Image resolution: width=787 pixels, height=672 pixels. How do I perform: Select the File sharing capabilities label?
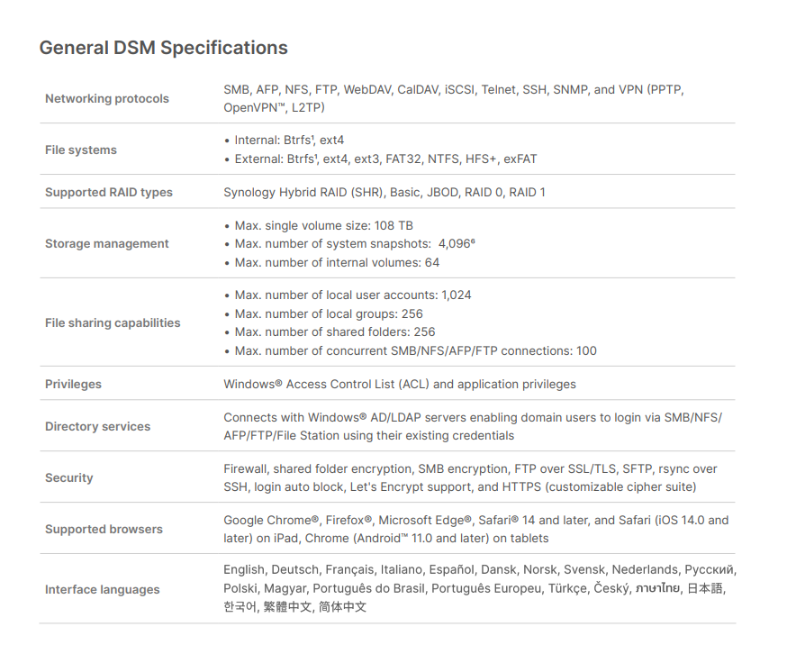pyautogui.click(x=113, y=323)
